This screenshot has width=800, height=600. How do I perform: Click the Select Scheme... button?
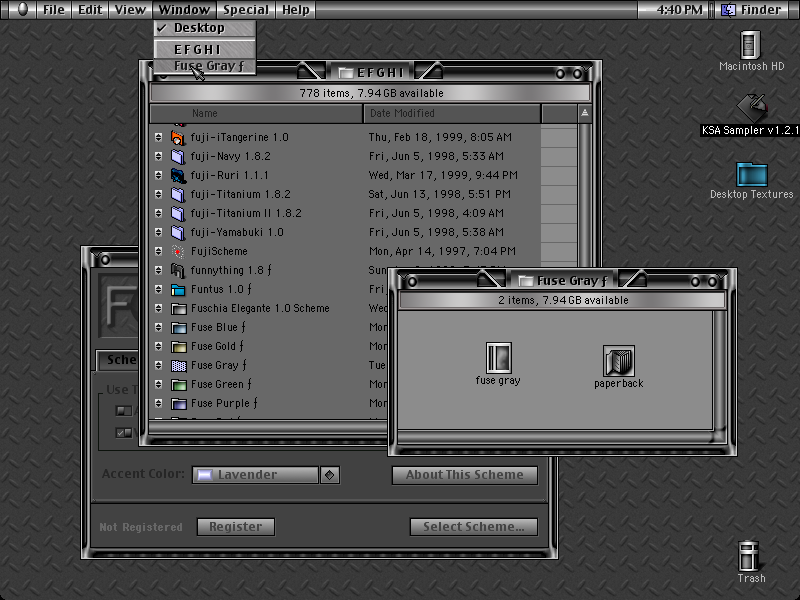tap(473, 527)
